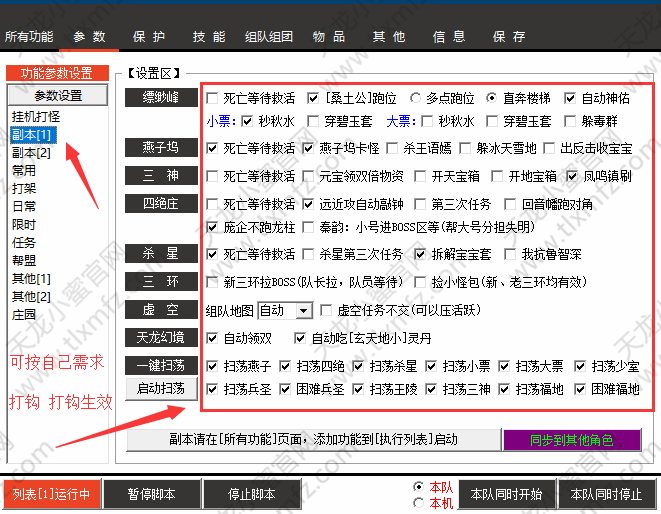
Task: Select the 本队 radio button
Action: [x=418, y=487]
